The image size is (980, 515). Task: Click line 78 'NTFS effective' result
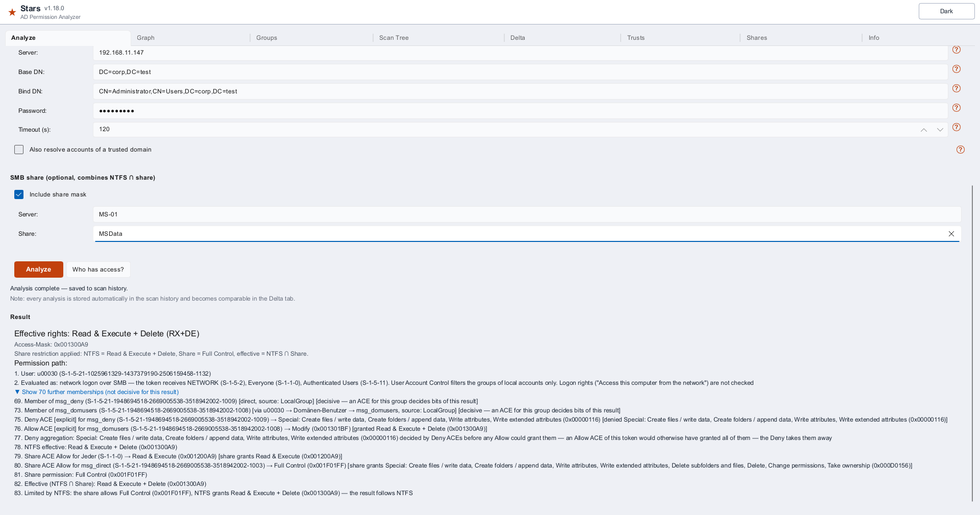95,447
